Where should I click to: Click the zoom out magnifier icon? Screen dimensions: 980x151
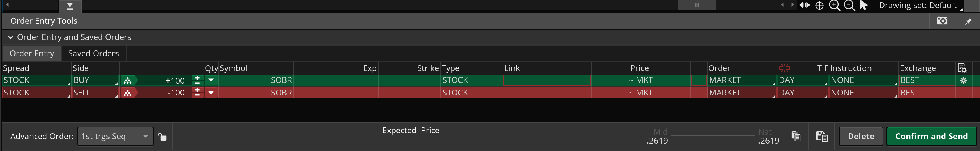[849, 5]
